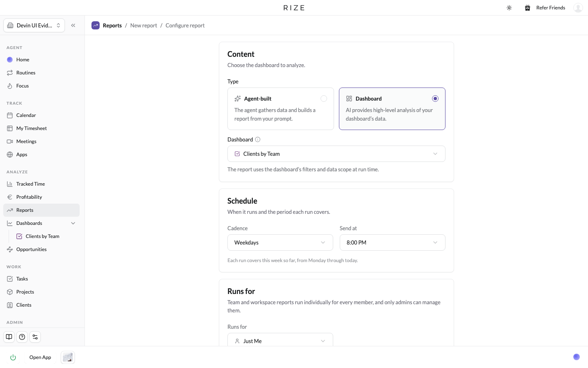Click the info icon next to Dashboard label
Viewport: 588px width, 368px height.
(258, 139)
